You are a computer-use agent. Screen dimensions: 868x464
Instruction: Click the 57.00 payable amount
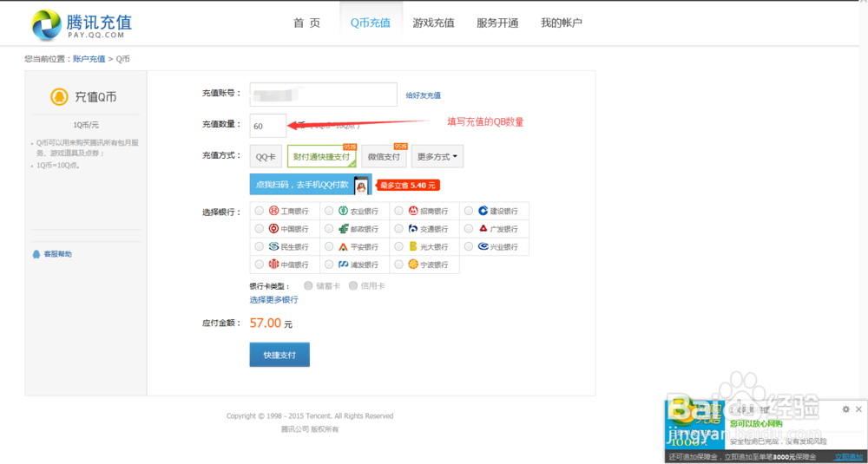(266, 323)
